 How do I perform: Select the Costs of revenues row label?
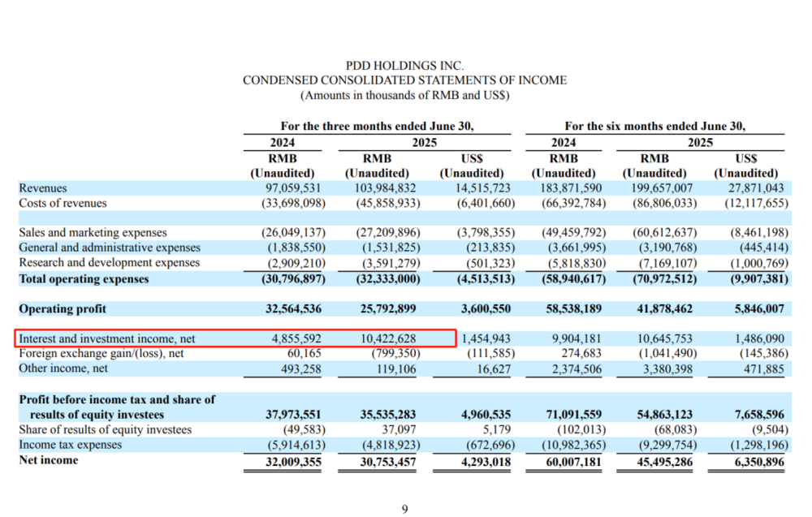pyautogui.click(x=63, y=203)
